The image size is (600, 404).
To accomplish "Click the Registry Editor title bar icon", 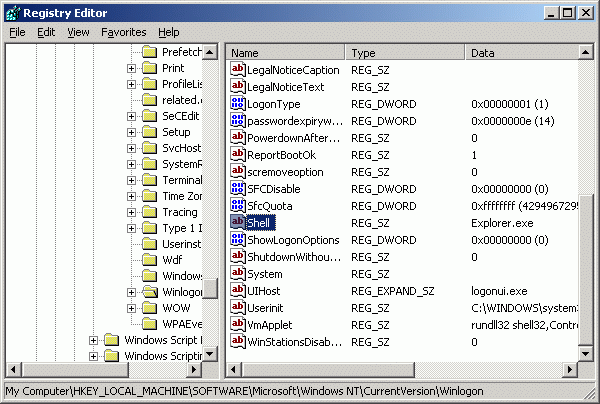I will [13, 13].
